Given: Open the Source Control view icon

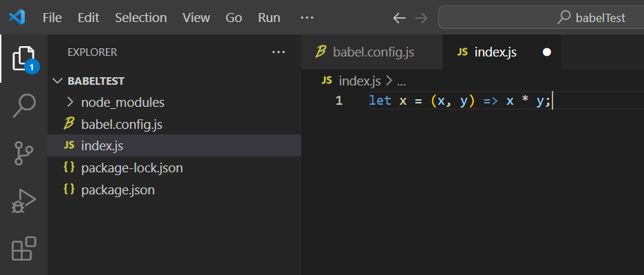Looking at the screenshot, I should pos(24,153).
